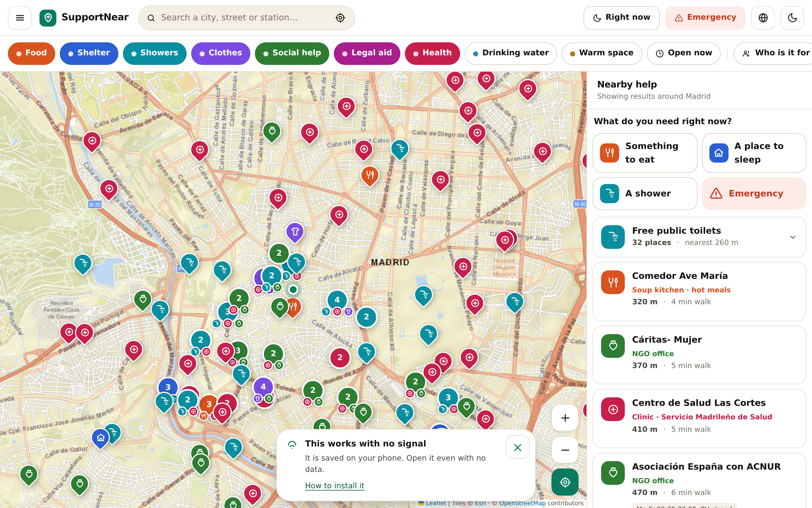Viewport: 812px width, 508px height.
Task: Use my location in search bar
Action: (x=340, y=18)
